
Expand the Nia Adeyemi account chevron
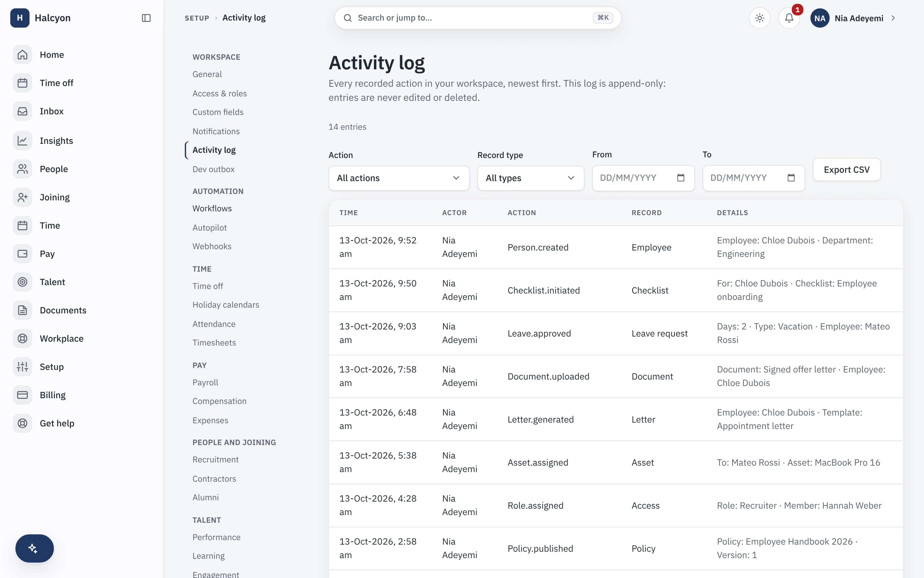coord(893,18)
